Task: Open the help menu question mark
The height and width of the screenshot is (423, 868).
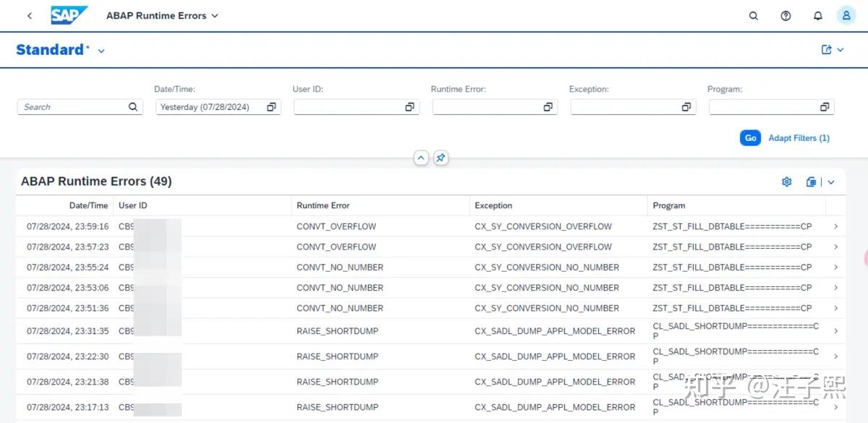Action: [x=786, y=15]
